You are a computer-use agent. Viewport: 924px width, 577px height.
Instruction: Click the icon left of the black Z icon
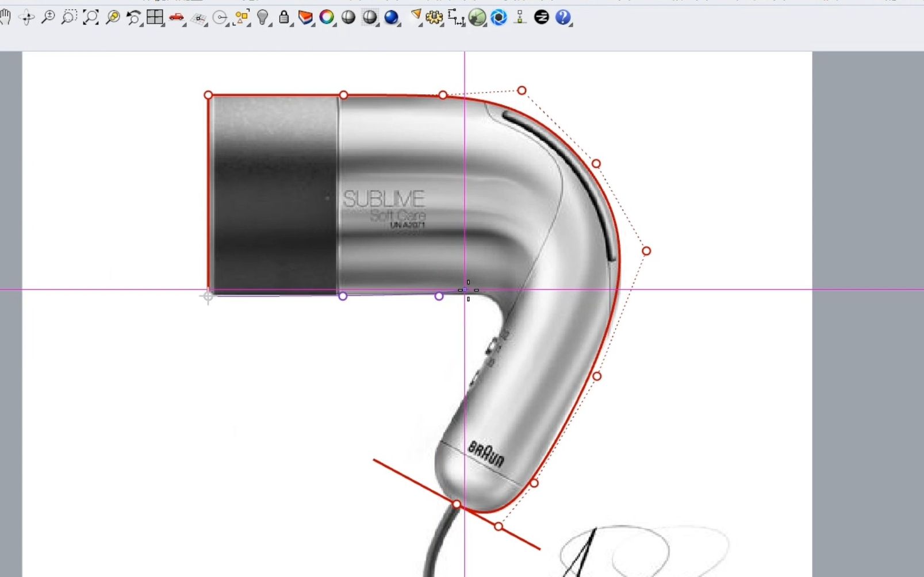pos(520,17)
